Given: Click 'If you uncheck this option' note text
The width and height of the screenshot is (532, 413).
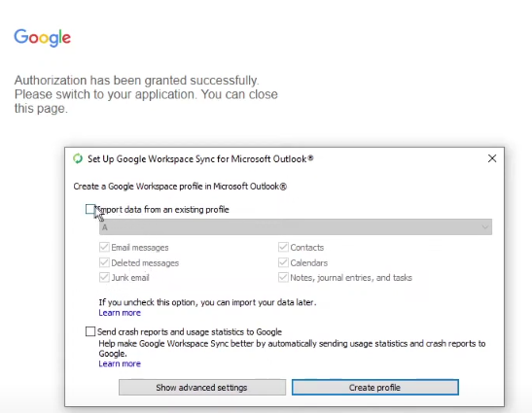Looking at the screenshot, I should pyautogui.click(x=207, y=302).
